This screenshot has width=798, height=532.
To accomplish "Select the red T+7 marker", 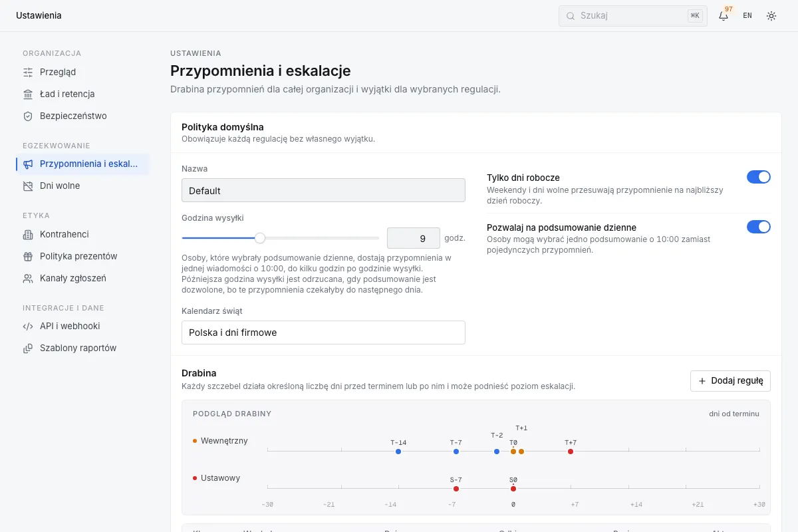I will [x=571, y=452].
